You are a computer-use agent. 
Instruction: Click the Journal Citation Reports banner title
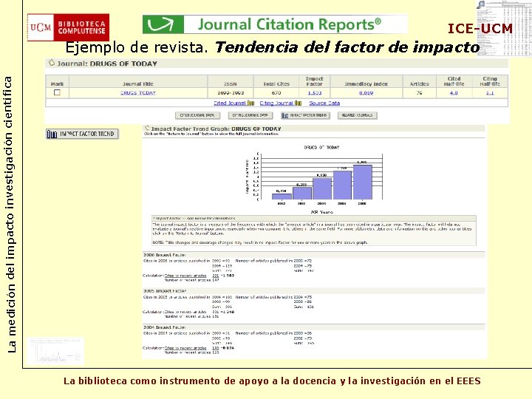[290, 24]
